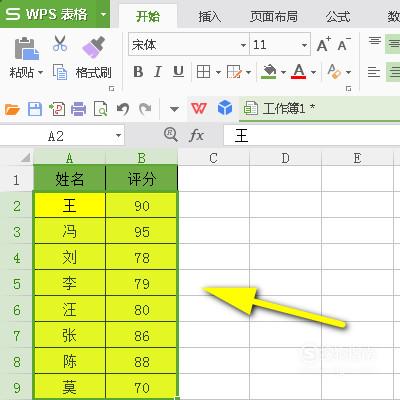Screen dimensions: 400x400
Task: Open file with the folder icon
Action: (x=12, y=109)
